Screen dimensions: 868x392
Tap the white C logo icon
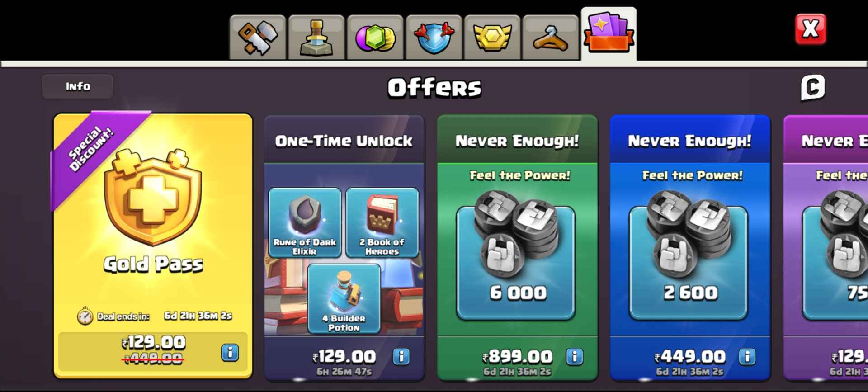tap(813, 87)
